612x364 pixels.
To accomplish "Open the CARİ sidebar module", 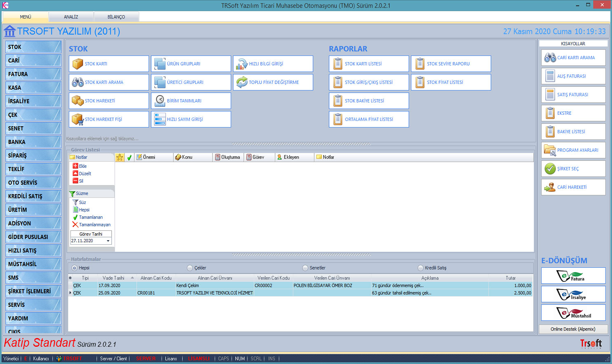I will [x=33, y=60].
